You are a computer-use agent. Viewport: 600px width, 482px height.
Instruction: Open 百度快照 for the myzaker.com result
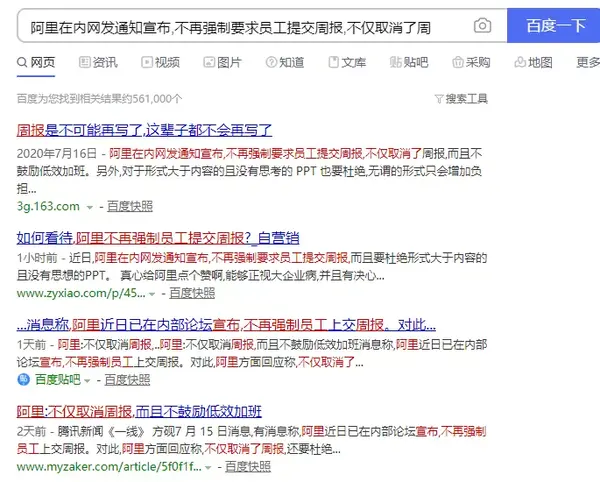pyautogui.click(x=248, y=467)
